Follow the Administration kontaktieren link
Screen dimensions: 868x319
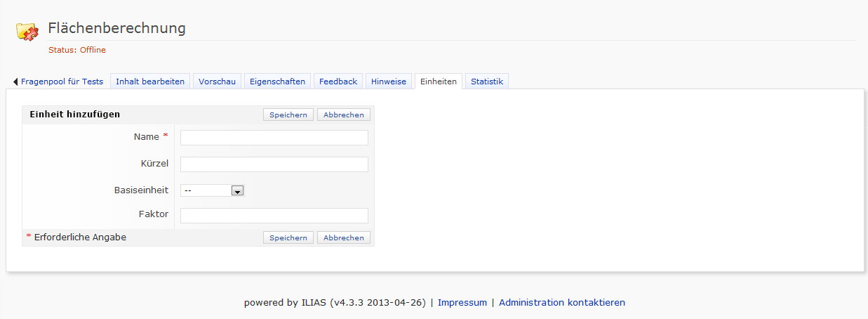561,303
